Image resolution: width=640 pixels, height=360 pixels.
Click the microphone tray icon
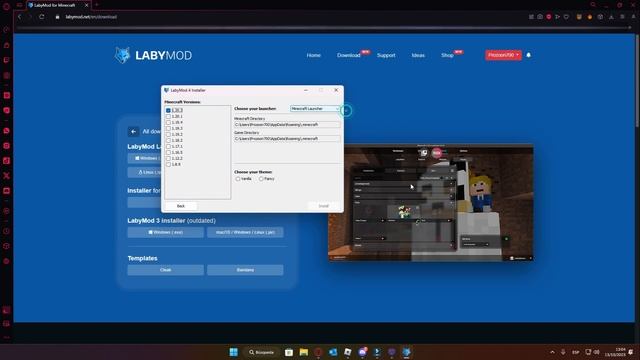click(x=563, y=352)
